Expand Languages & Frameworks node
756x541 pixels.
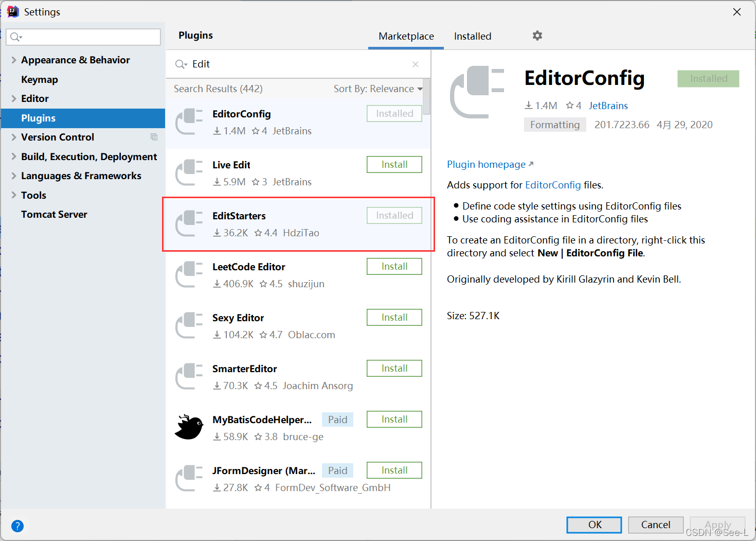pos(14,176)
